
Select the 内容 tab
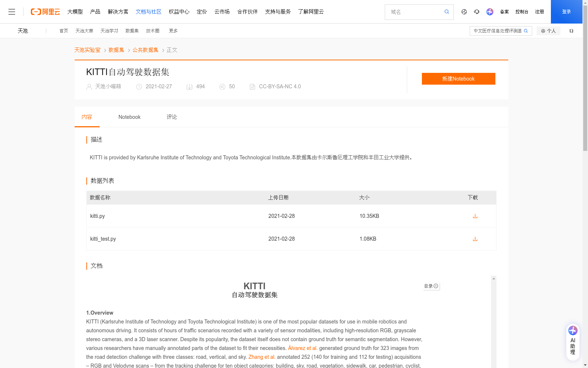(x=87, y=117)
